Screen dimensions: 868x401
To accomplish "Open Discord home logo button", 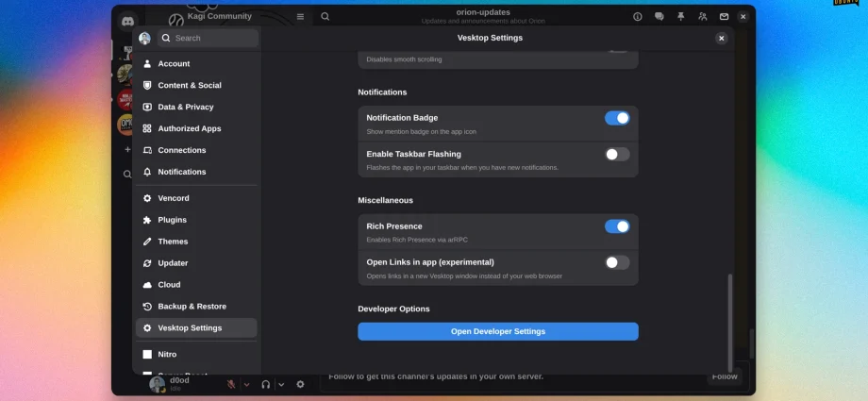I will tap(128, 21).
